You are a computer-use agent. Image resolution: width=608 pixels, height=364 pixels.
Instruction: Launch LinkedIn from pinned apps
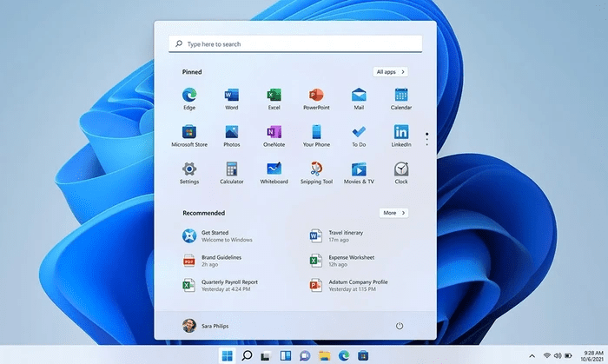click(x=401, y=136)
